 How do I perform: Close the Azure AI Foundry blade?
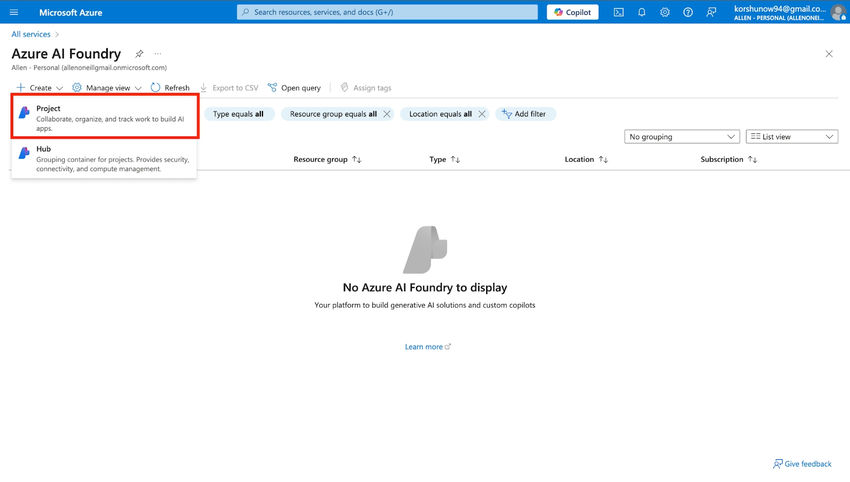tap(829, 54)
